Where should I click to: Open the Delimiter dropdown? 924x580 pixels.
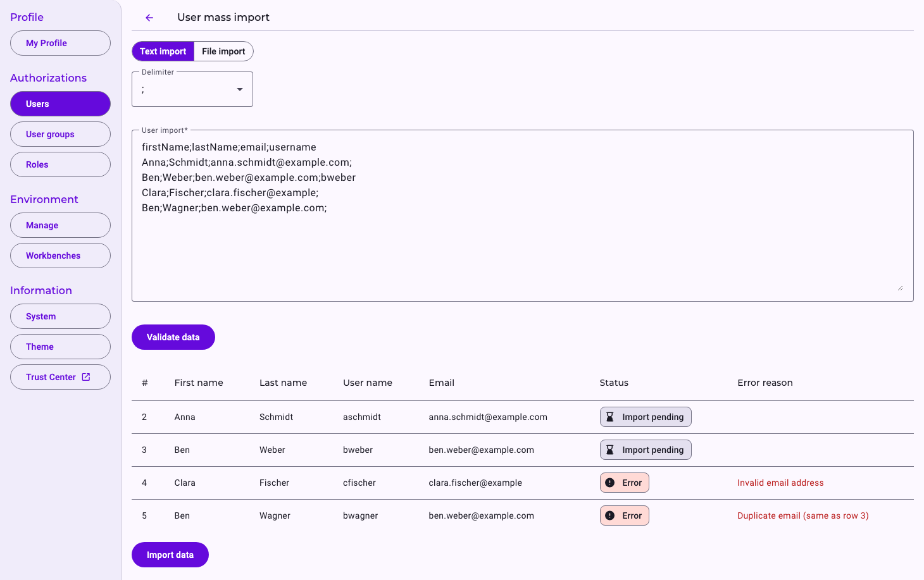point(192,89)
